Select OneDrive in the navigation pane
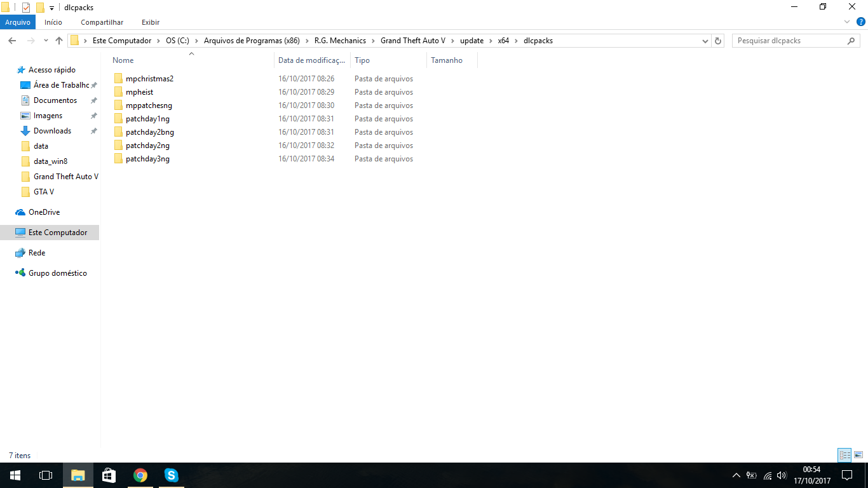 [x=44, y=212]
